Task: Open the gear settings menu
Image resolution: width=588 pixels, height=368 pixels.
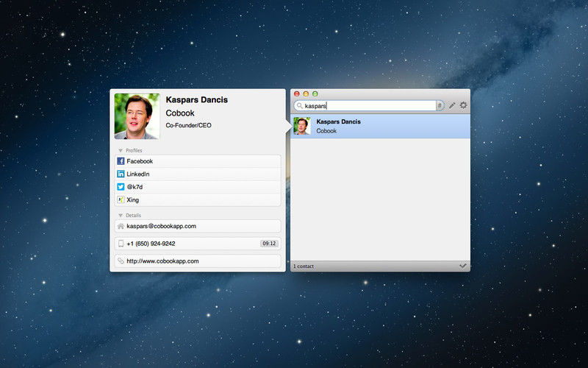Action: [x=464, y=105]
